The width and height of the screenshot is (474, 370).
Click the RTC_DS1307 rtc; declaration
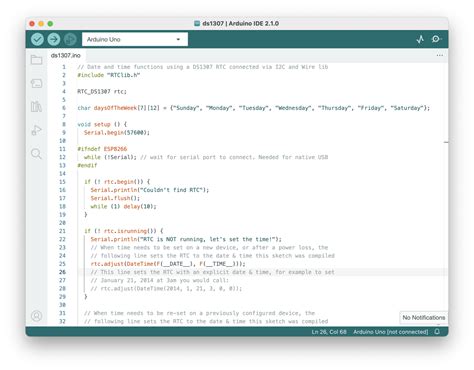pyautogui.click(x=102, y=91)
